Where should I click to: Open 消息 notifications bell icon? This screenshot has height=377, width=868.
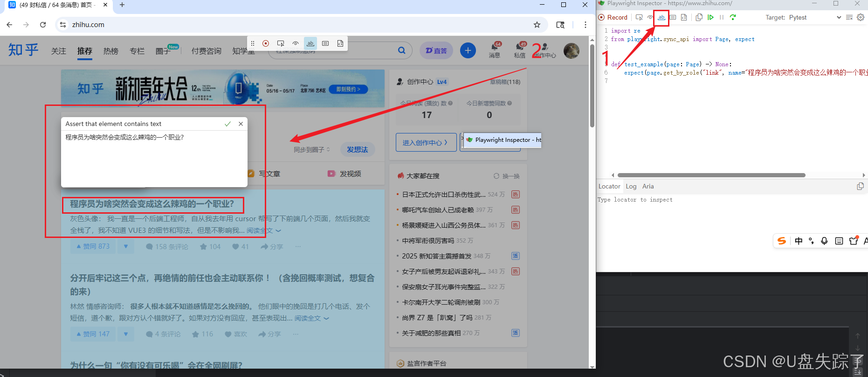click(495, 50)
